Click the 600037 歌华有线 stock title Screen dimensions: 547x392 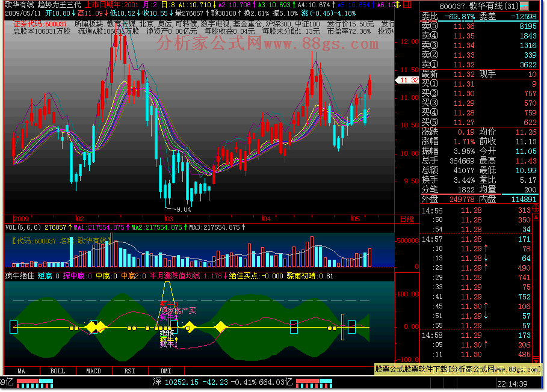[478, 6]
